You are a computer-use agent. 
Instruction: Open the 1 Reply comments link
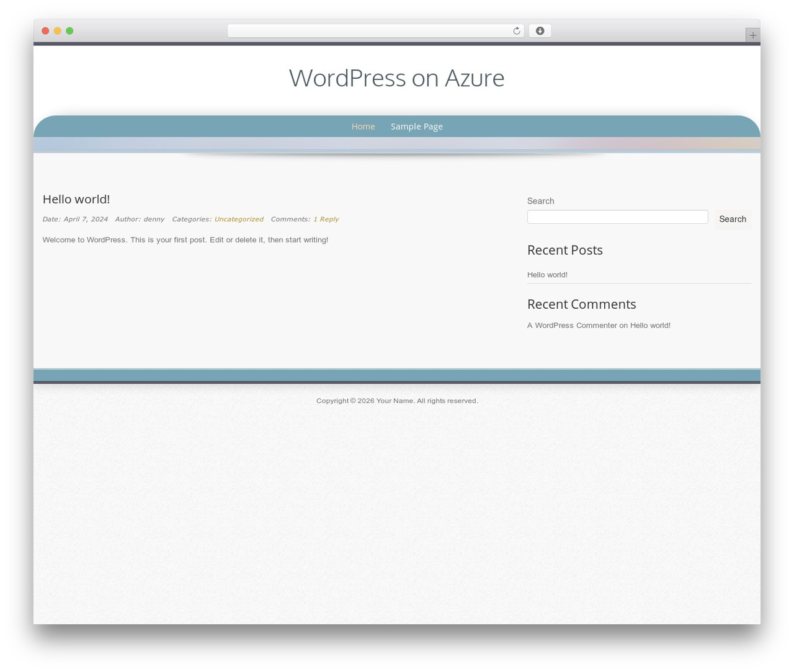[326, 219]
